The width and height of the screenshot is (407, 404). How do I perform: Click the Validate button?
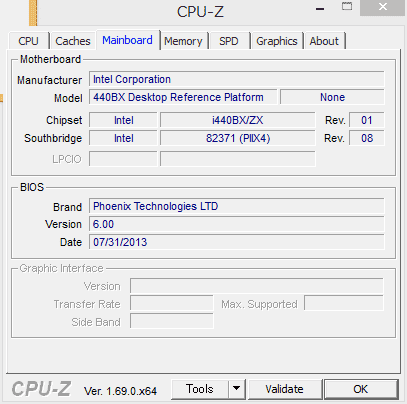[x=285, y=389]
